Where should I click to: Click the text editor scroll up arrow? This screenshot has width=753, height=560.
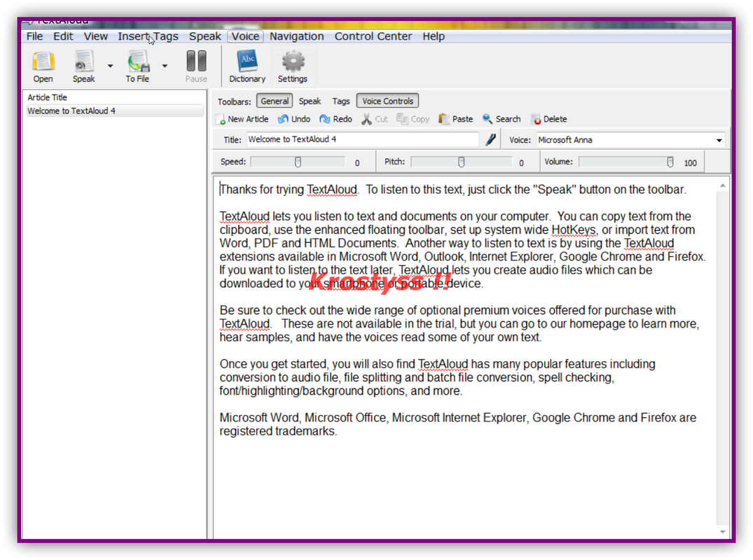(x=722, y=185)
